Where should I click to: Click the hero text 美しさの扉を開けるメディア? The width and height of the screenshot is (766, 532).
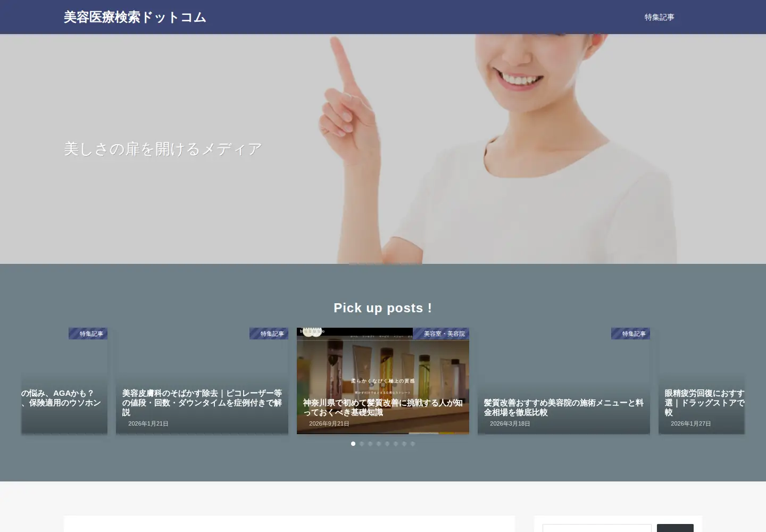click(x=163, y=149)
